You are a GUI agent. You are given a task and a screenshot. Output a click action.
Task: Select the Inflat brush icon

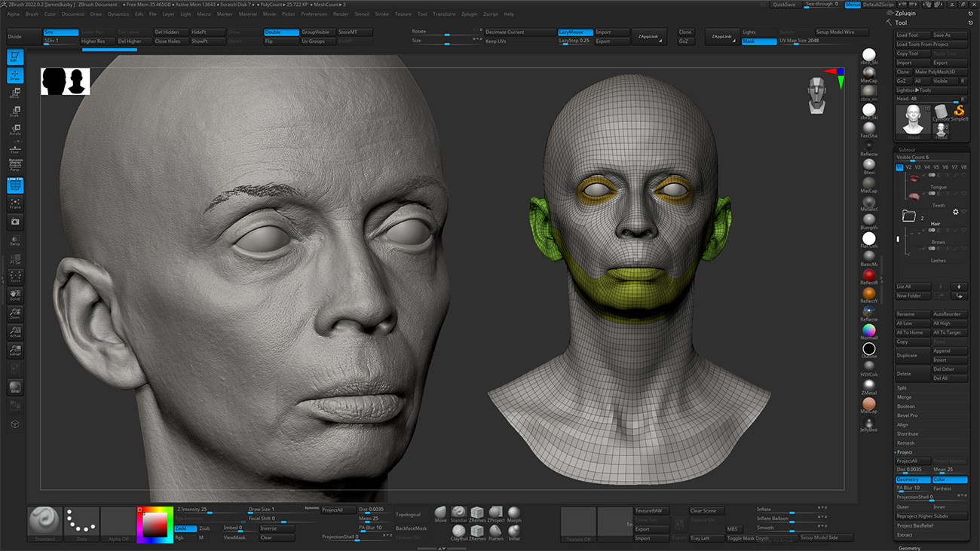pos(514,533)
